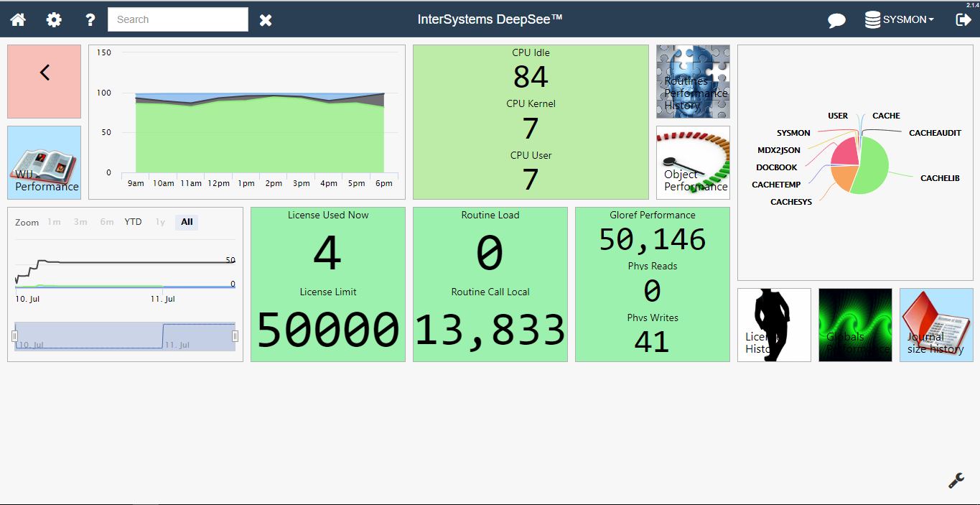Open the Journal size history tile

click(936, 325)
